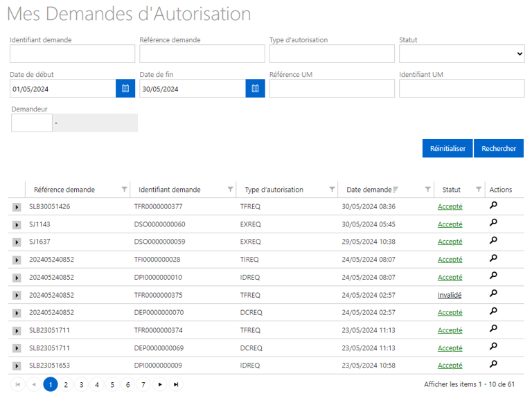Go to page 3
Screen dimensions: 532x396
pos(82,384)
